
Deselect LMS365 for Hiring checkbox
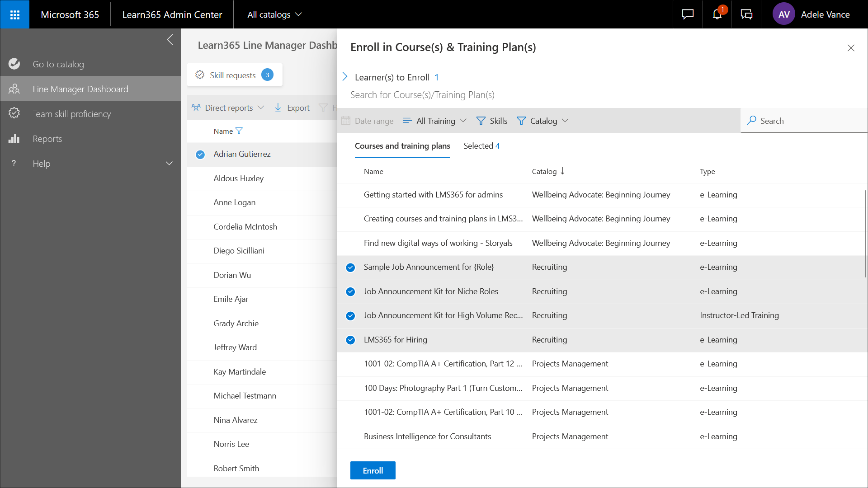350,340
